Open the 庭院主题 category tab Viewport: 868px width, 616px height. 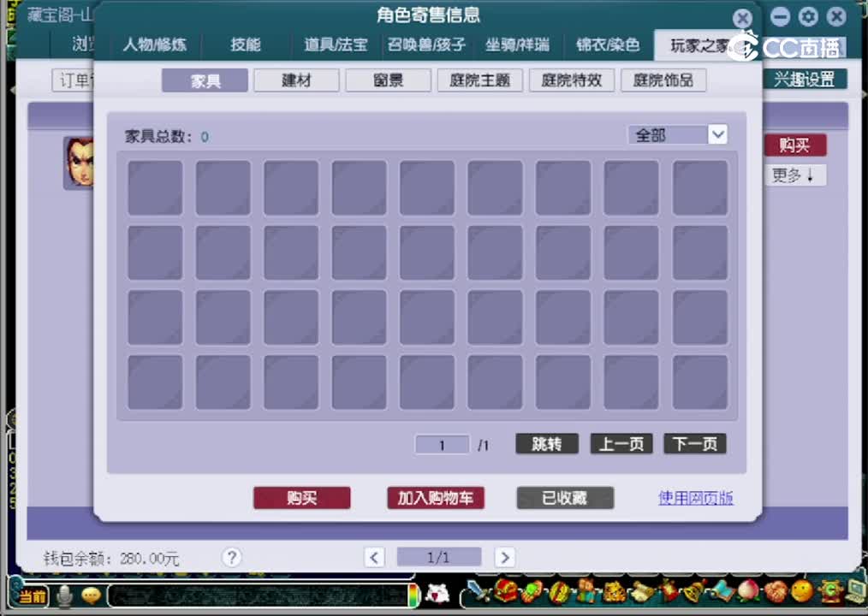tap(479, 80)
